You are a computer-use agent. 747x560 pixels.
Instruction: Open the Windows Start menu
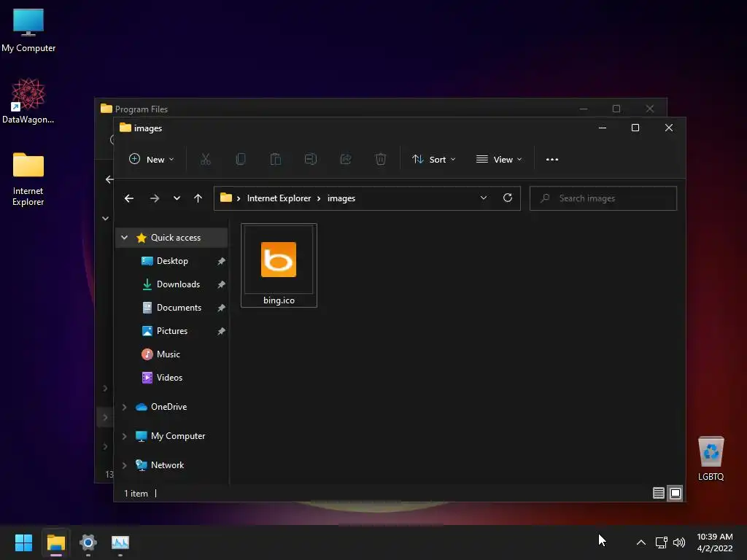click(x=23, y=542)
